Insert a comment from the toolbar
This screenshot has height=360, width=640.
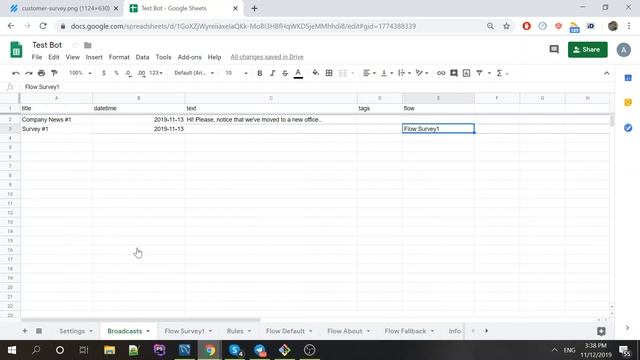click(453, 73)
